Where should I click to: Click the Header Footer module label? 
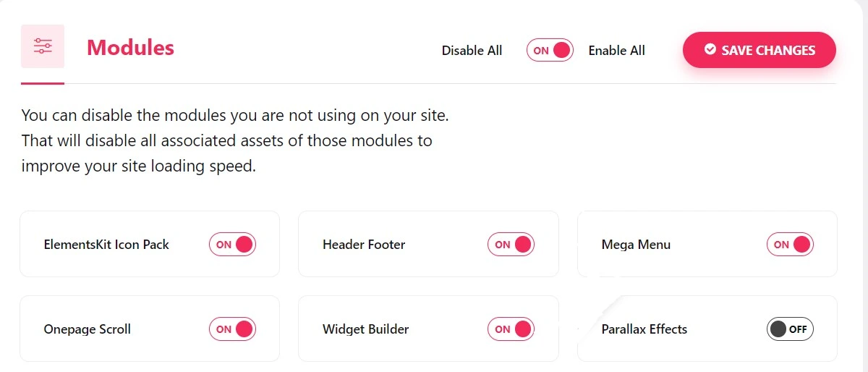pyautogui.click(x=364, y=245)
